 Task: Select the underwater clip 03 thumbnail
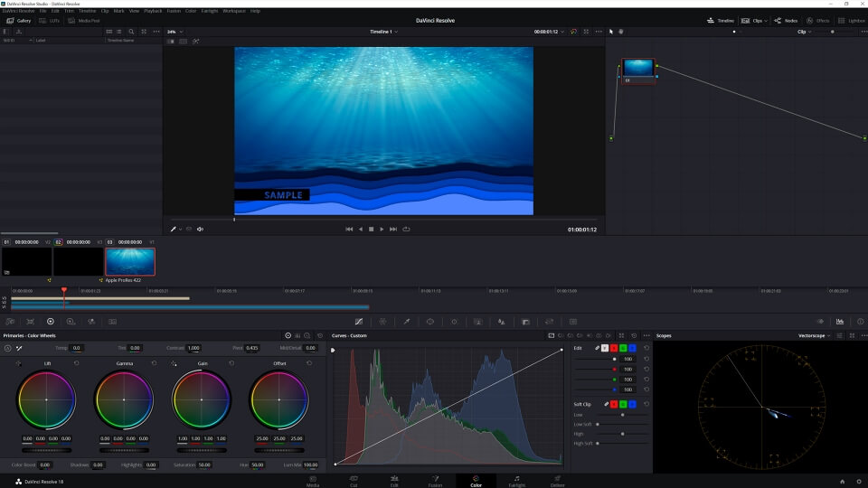(x=130, y=261)
